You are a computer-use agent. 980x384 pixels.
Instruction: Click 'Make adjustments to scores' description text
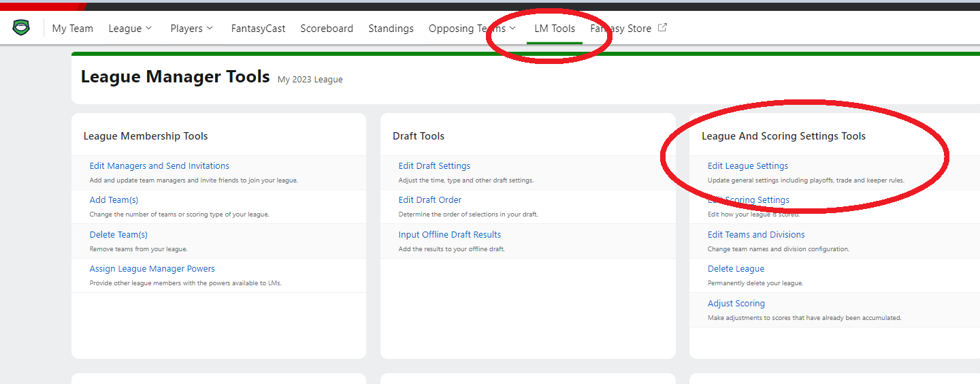pos(804,317)
